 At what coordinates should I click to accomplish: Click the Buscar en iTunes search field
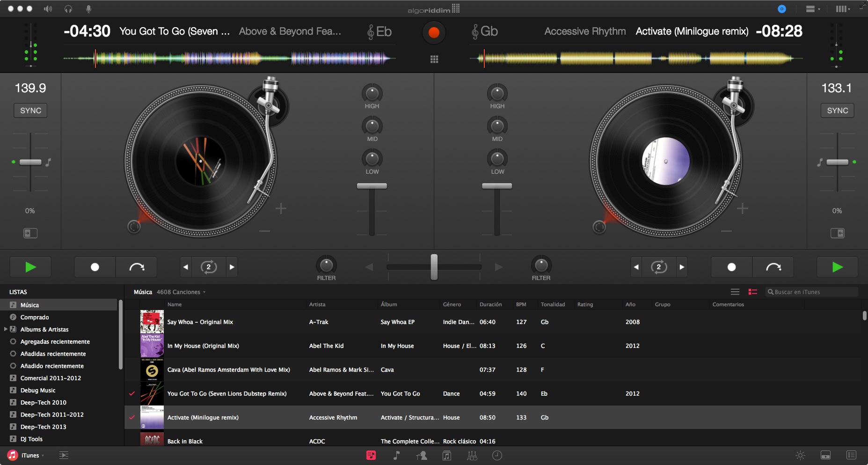[812, 292]
